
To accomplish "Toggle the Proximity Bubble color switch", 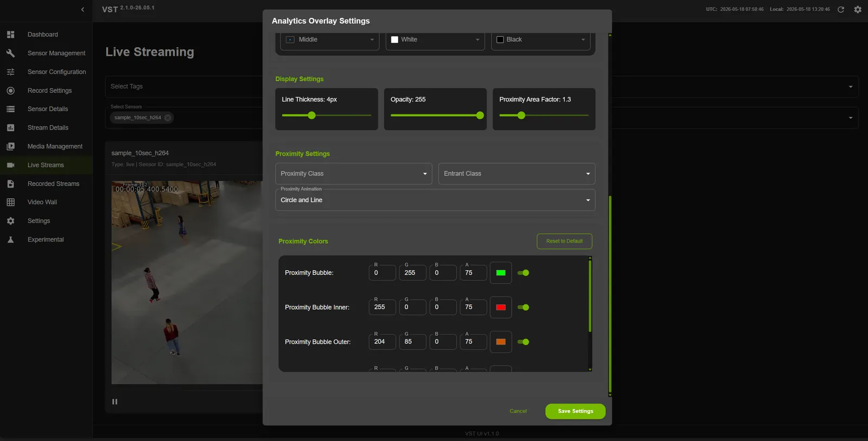I will click(x=524, y=273).
